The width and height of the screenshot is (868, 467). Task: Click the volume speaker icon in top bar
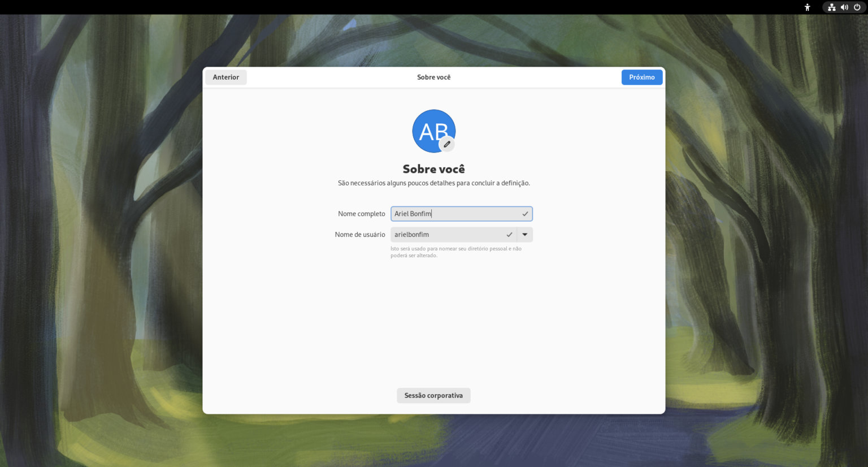(x=844, y=7)
